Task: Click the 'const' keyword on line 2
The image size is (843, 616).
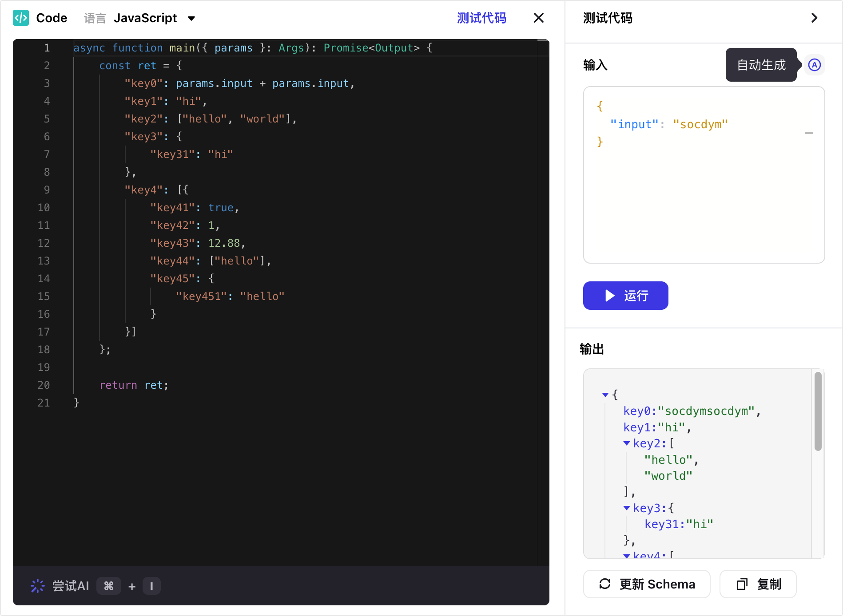Action: (x=115, y=66)
